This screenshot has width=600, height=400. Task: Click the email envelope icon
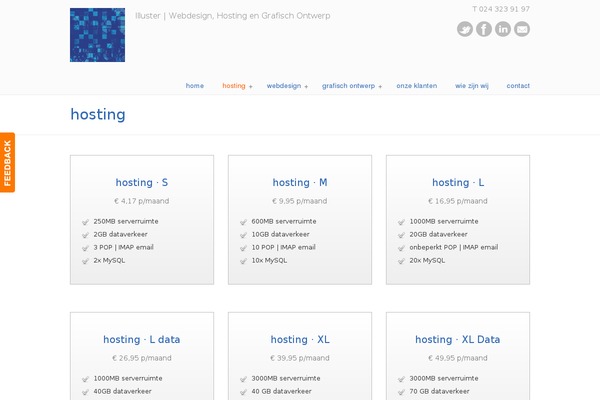522,29
